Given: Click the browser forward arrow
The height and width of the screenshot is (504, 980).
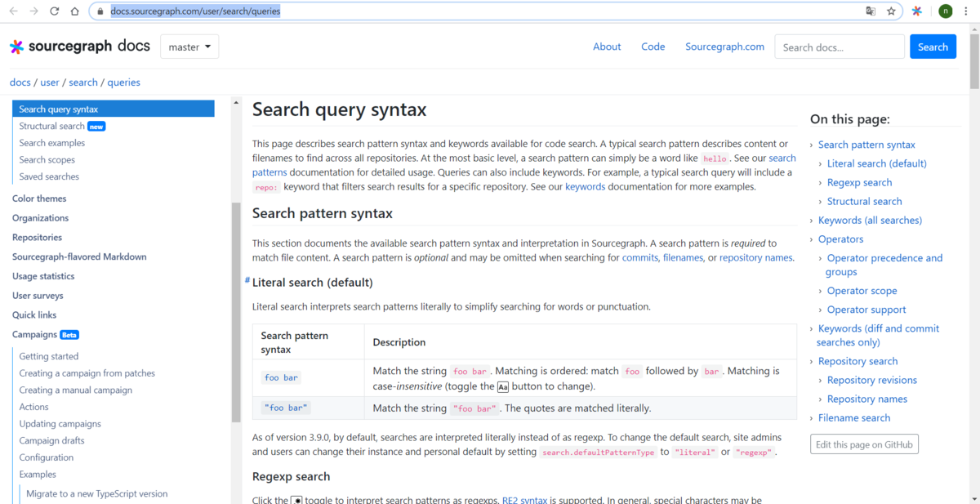Looking at the screenshot, I should 33,11.
